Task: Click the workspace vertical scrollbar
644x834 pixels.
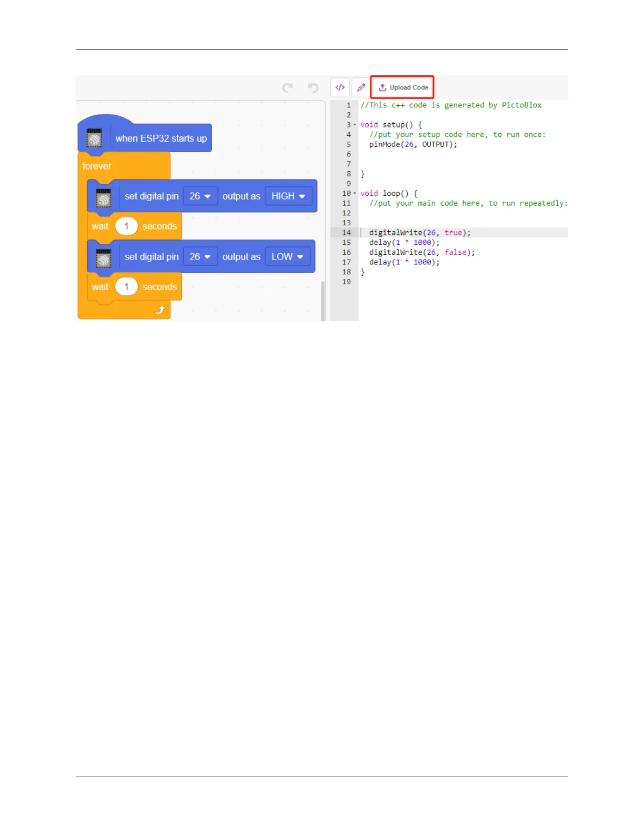Action: (323, 301)
